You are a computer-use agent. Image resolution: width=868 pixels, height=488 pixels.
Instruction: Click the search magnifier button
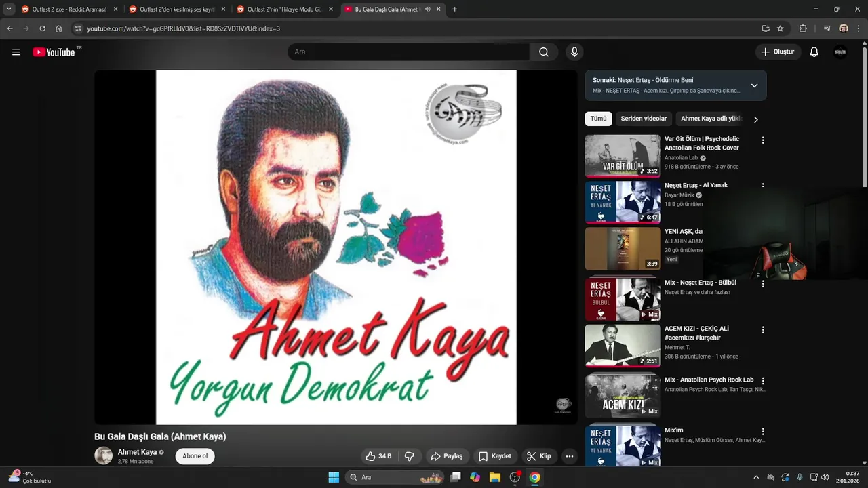[x=544, y=52]
